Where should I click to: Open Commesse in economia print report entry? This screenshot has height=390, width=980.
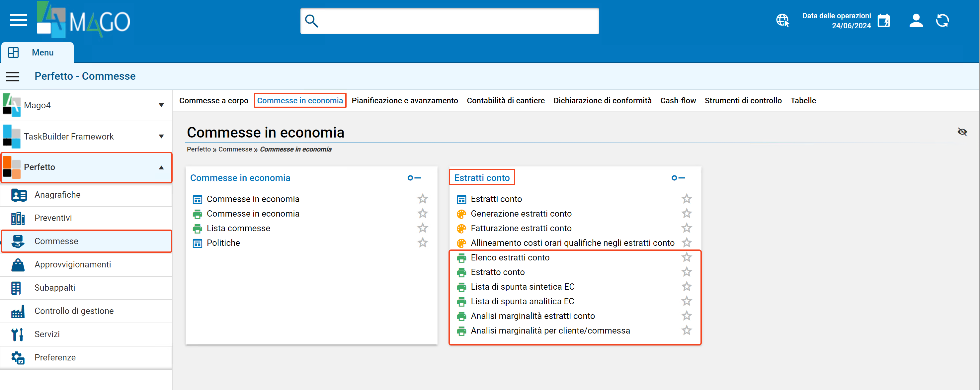pyautogui.click(x=253, y=214)
